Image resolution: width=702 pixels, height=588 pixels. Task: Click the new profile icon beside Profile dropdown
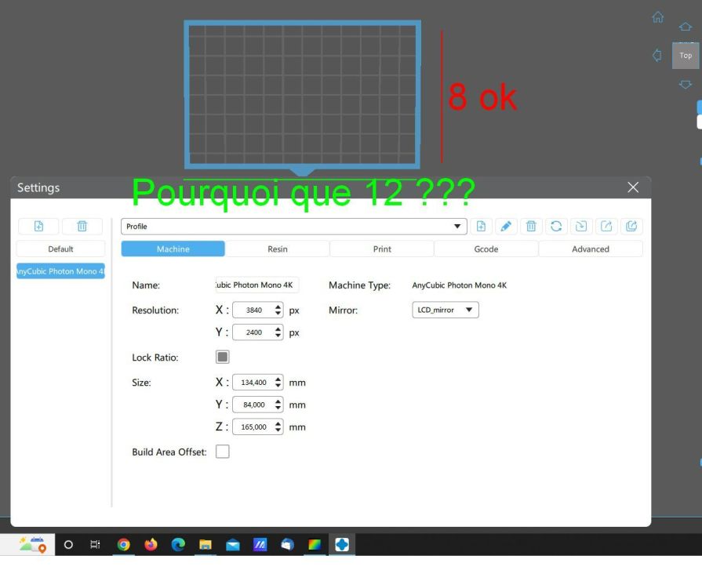click(x=482, y=227)
